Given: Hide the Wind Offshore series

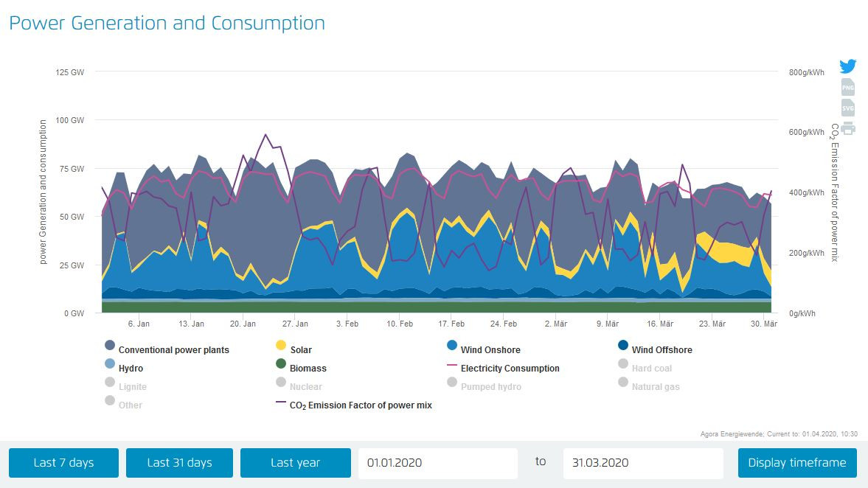Looking at the screenshot, I should pyautogui.click(x=662, y=350).
